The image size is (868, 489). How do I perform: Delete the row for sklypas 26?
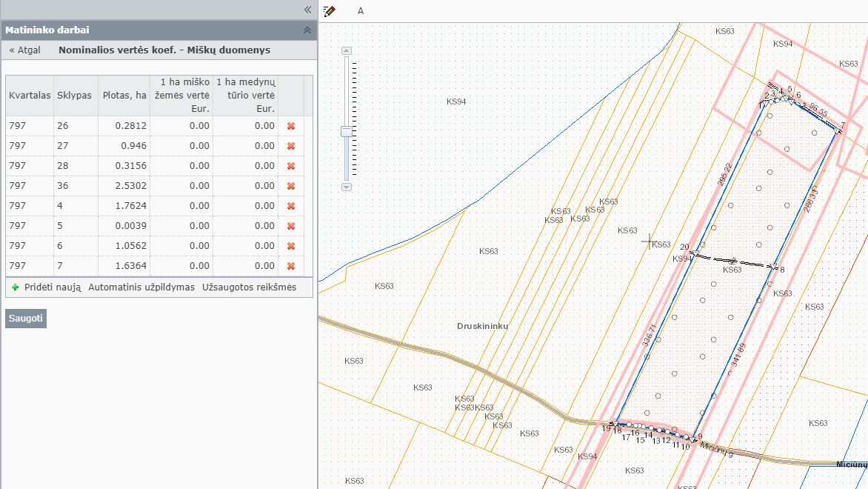pos(290,126)
